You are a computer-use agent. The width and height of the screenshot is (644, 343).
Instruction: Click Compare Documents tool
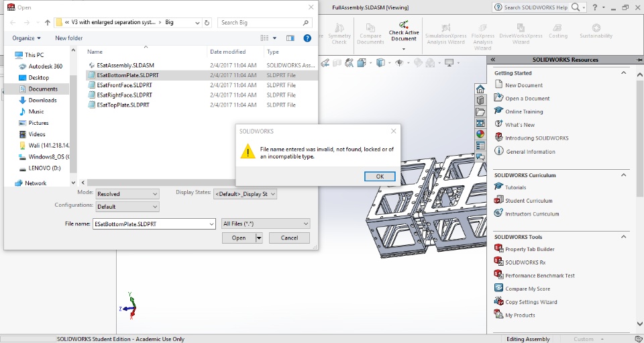[x=370, y=33]
